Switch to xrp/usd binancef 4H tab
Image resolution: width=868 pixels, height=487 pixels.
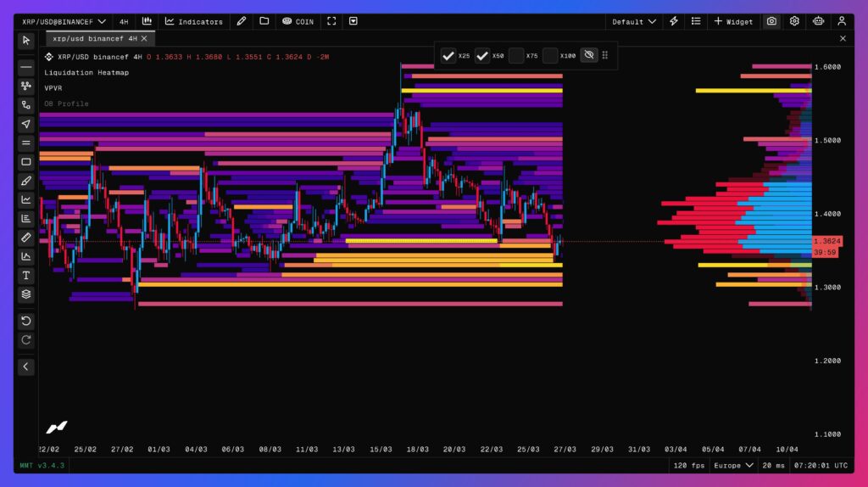tap(92, 39)
